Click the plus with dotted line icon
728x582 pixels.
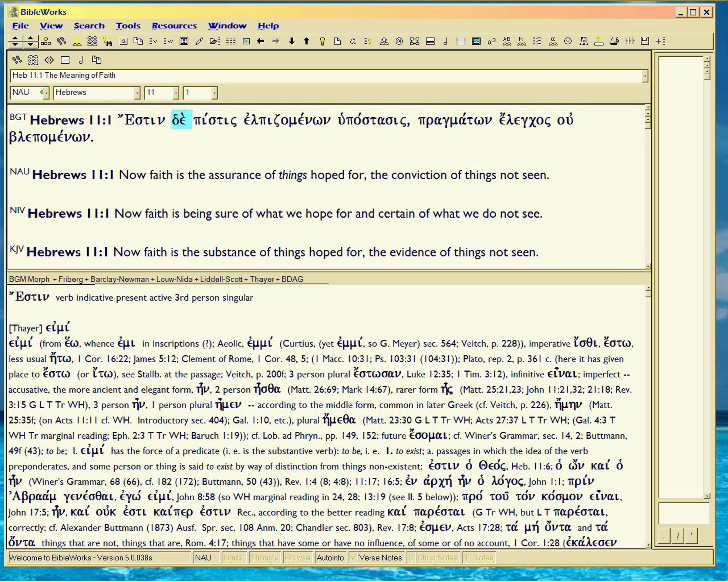660,41
